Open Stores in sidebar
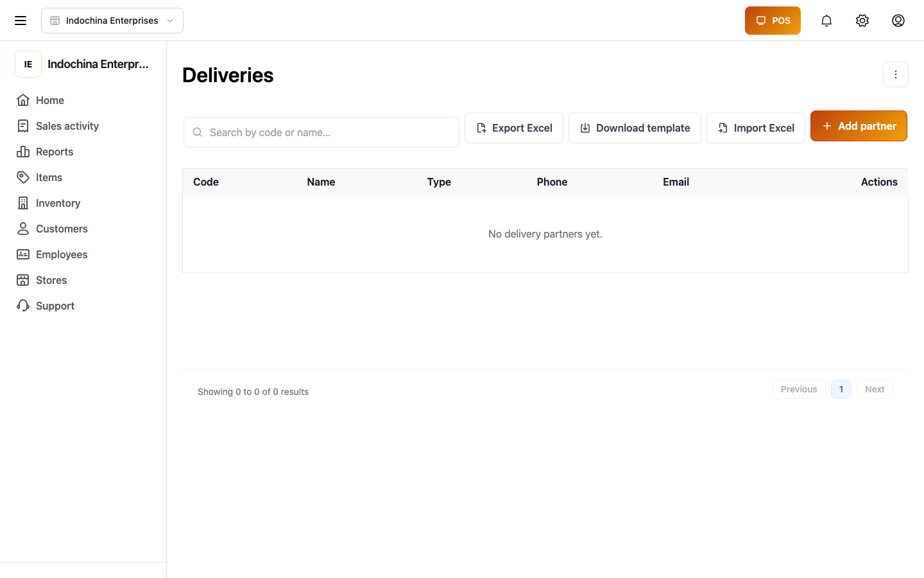This screenshot has height=578, width=924. (51, 280)
